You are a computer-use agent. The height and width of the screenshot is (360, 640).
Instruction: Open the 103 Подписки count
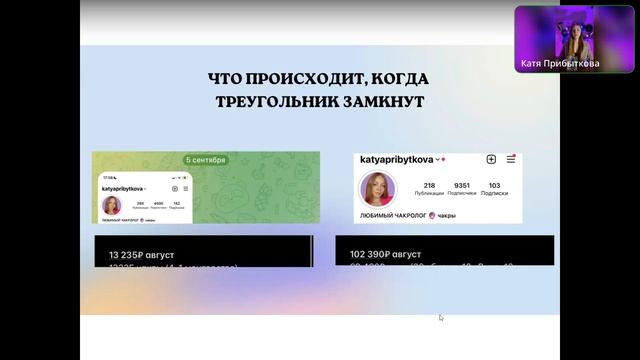point(494,189)
